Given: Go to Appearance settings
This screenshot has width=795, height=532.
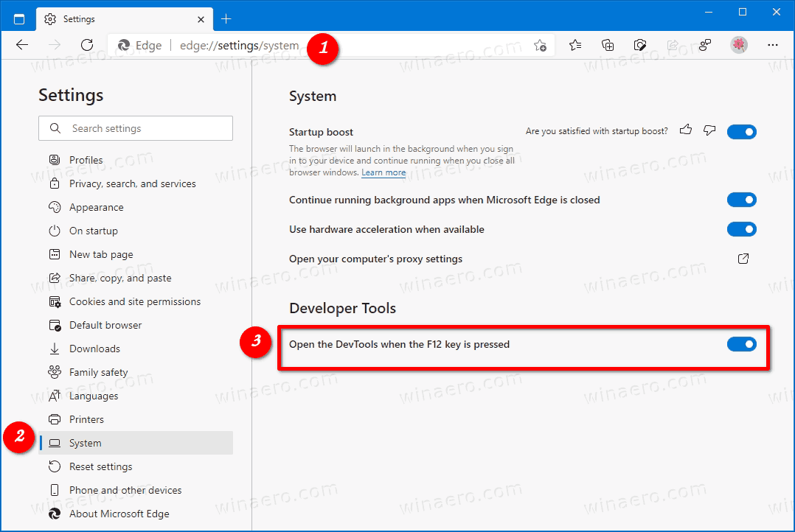Looking at the screenshot, I should [x=136, y=207].
